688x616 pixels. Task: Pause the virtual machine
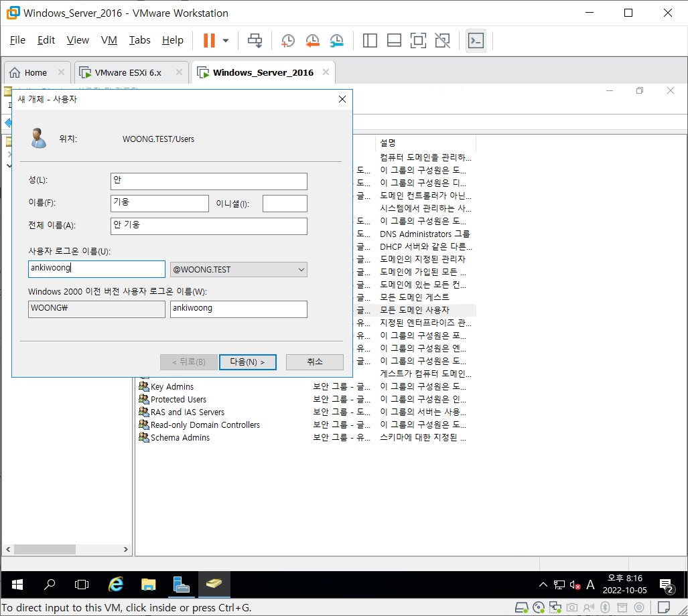209,40
